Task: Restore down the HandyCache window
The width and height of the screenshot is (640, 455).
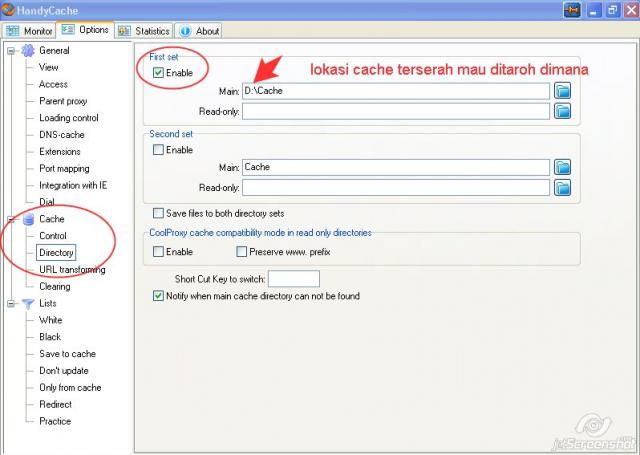Action: [x=612, y=10]
